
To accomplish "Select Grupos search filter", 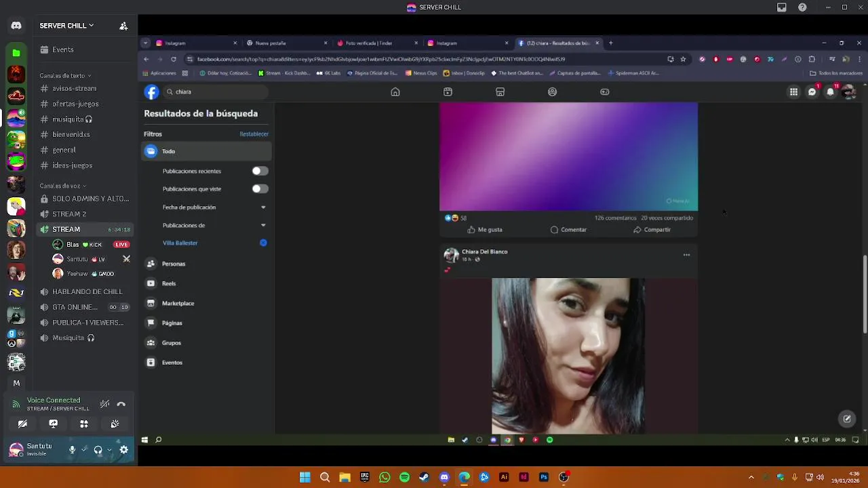I will point(206,343).
